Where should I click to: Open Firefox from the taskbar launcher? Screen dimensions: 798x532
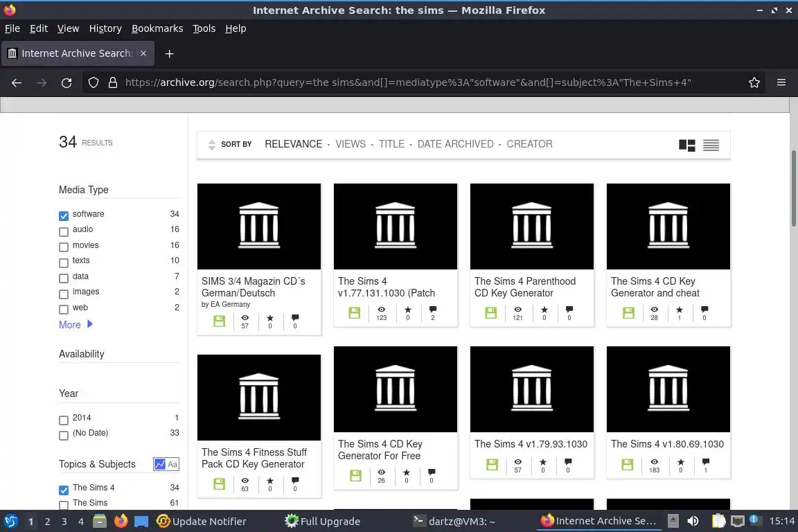point(121,522)
